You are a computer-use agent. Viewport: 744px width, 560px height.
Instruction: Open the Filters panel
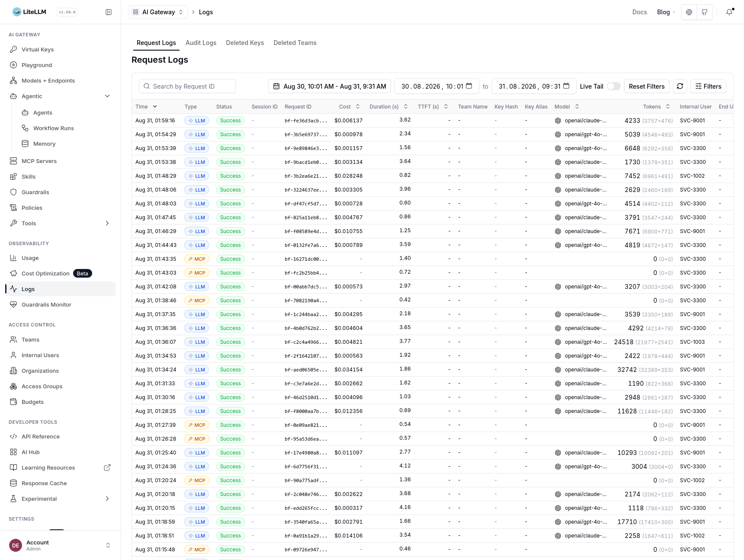click(708, 86)
